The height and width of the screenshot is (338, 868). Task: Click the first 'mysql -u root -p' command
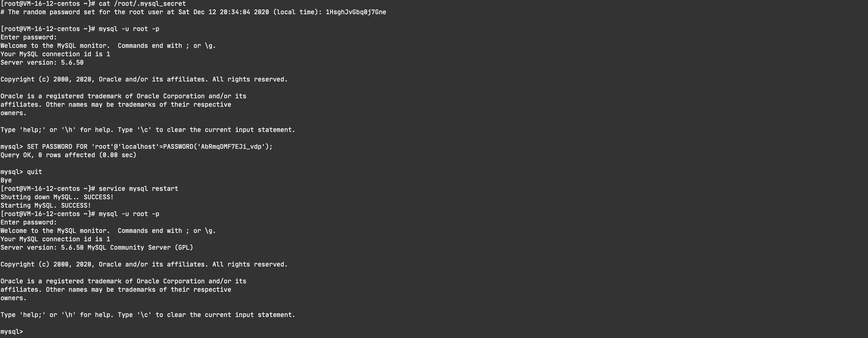coord(129,29)
